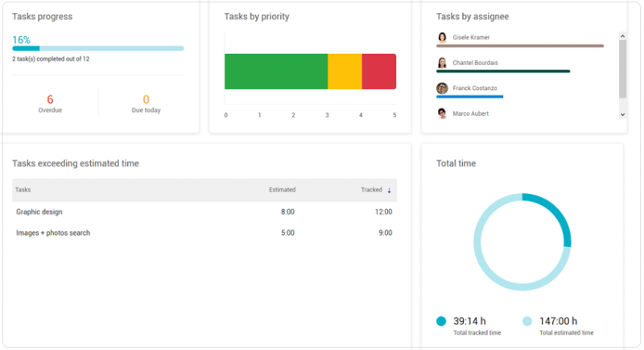
Task: Click the sort arrow next to Tracked
Action: [x=390, y=191]
